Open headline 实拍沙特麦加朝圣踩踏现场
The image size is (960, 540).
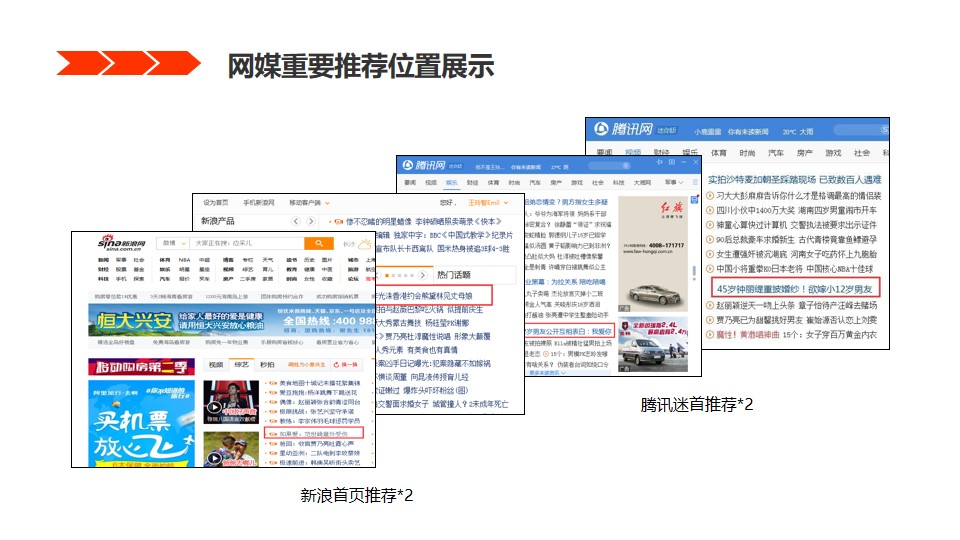click(795, 179)
